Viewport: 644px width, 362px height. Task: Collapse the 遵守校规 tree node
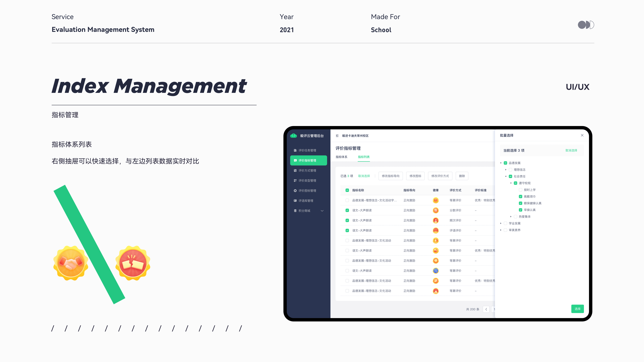pyautogui.click(x=511, y=183)
